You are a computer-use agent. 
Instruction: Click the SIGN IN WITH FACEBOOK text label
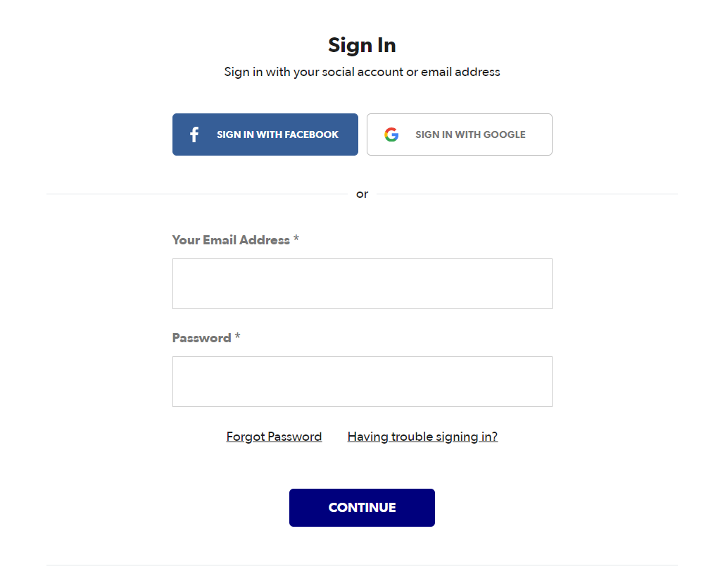(277, 135)
